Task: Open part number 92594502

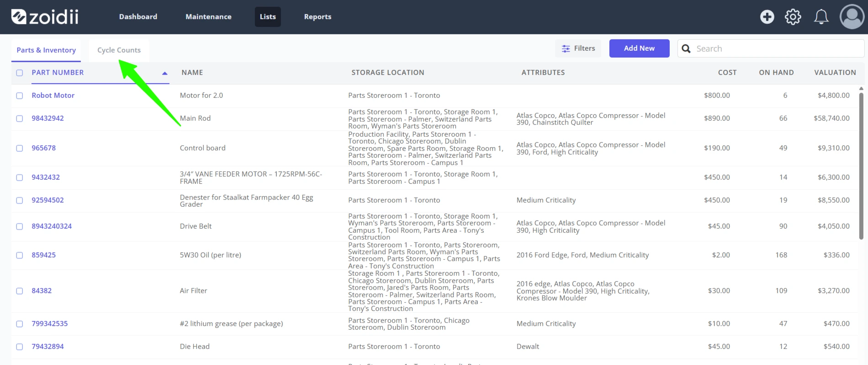Action: pyautogui.click(x=48, y=200)
